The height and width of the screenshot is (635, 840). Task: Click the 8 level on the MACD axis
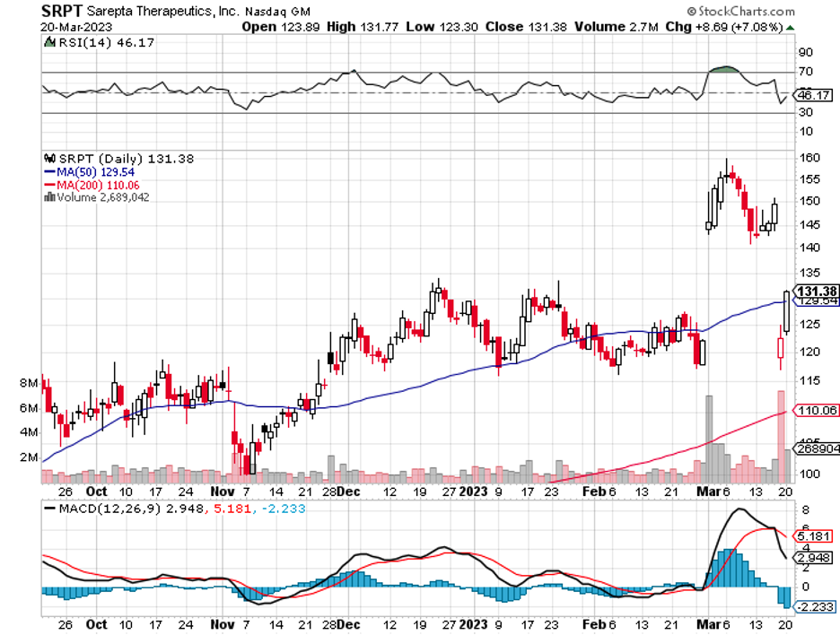[806, 509]
